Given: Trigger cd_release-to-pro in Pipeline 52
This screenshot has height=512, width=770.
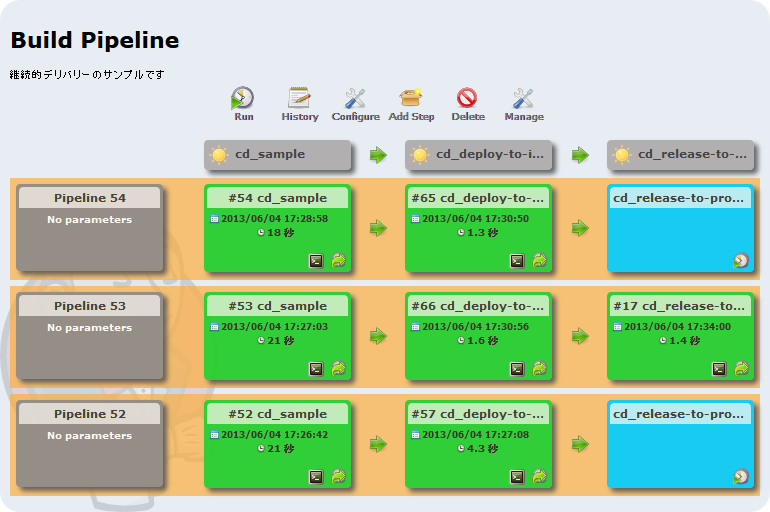Looking at the screenshot, I should pyautogui.click(x=740, y=476).
